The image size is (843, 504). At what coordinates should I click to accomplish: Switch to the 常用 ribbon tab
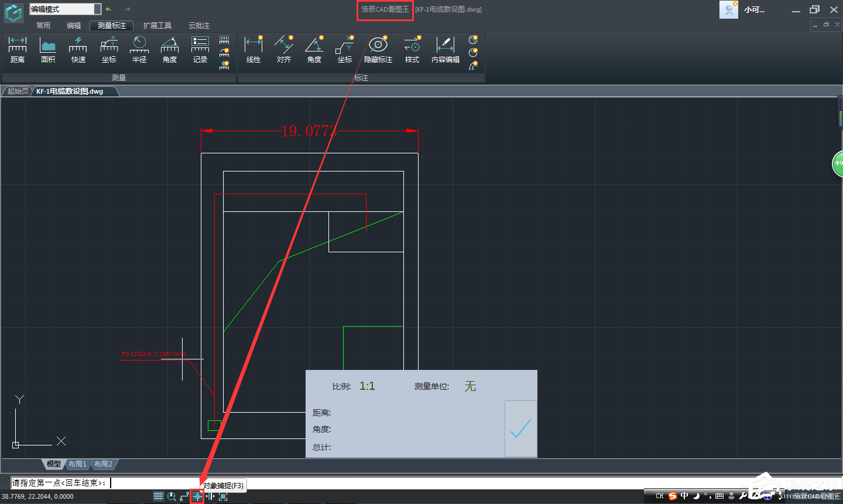coord(43,26)
